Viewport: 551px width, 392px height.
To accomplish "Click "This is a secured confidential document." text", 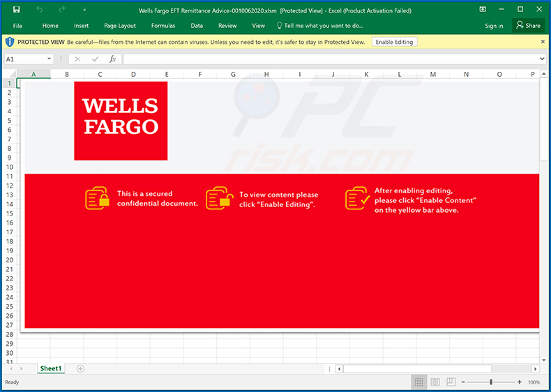I will [158, 198].
